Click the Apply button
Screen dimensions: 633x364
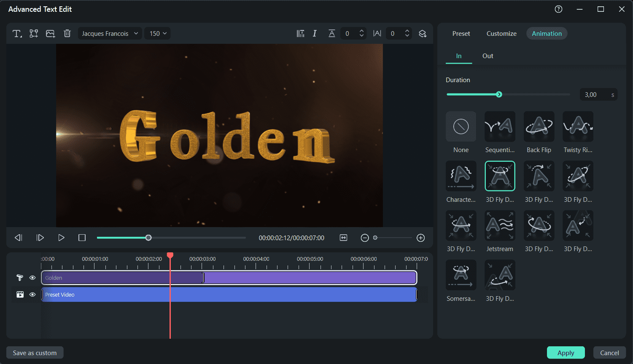(x=566, y=353)
